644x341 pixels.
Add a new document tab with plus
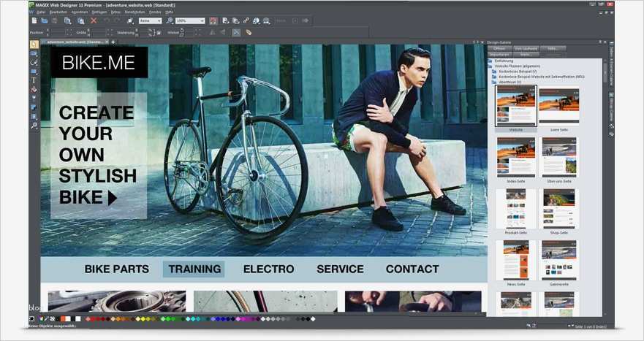(x=113, y=42)
